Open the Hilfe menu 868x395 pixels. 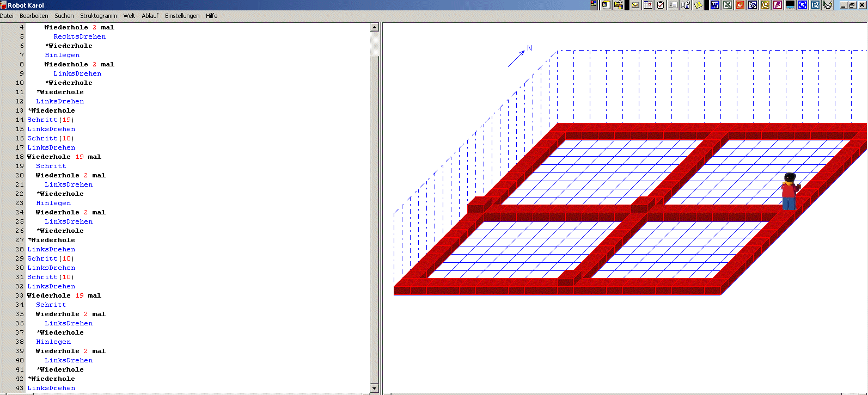[x=211, y=16]
